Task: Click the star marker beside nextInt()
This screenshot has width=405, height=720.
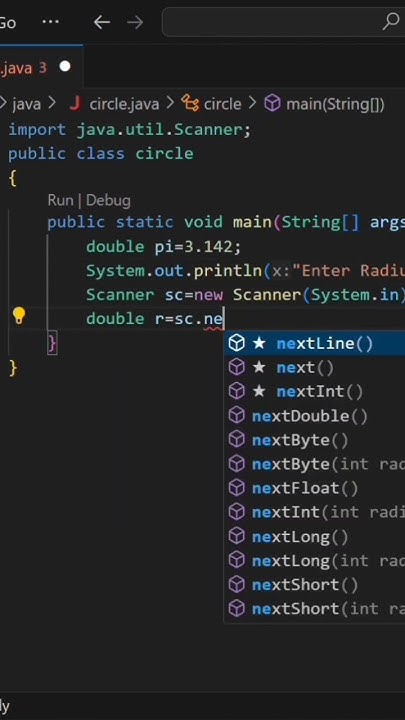Action: coord(259,391)
